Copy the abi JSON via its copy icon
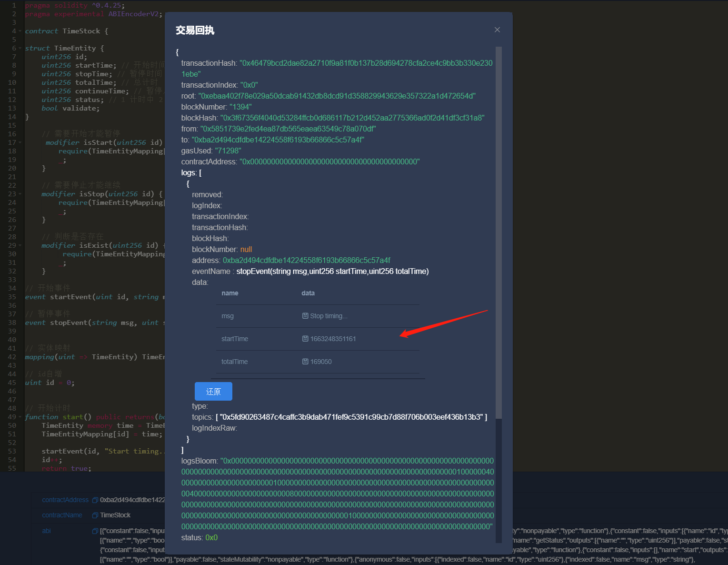This screenshot has height=565, width=728. 95,530
